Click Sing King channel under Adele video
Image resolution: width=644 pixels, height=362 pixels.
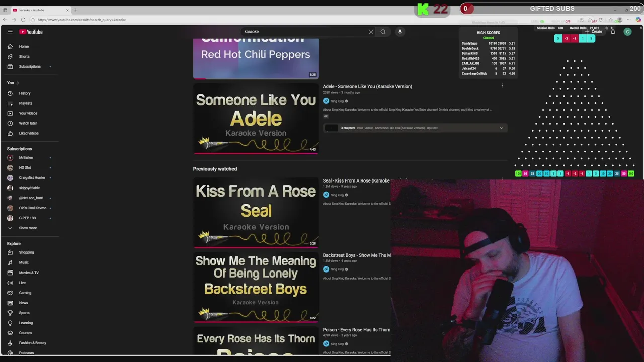point(337,101)
